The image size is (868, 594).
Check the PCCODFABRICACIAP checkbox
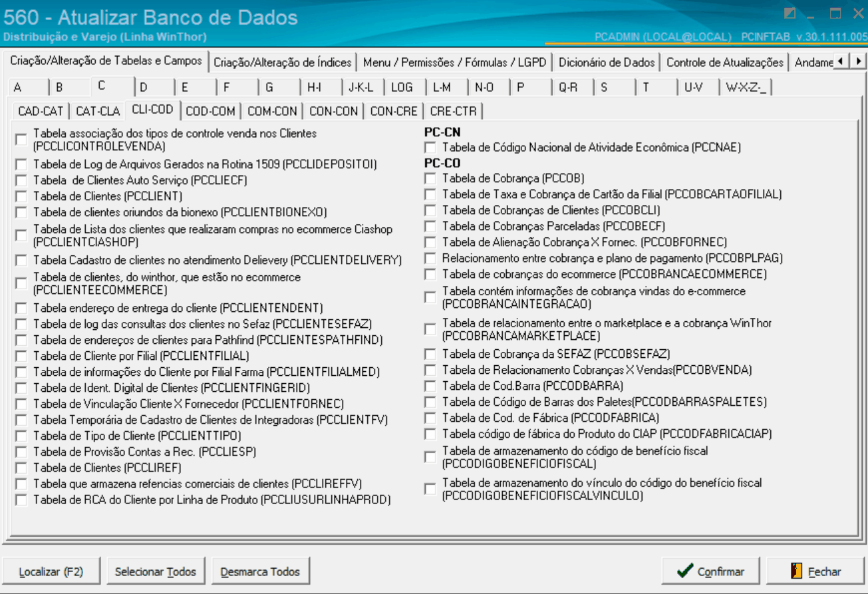click(x=430, y=434)
